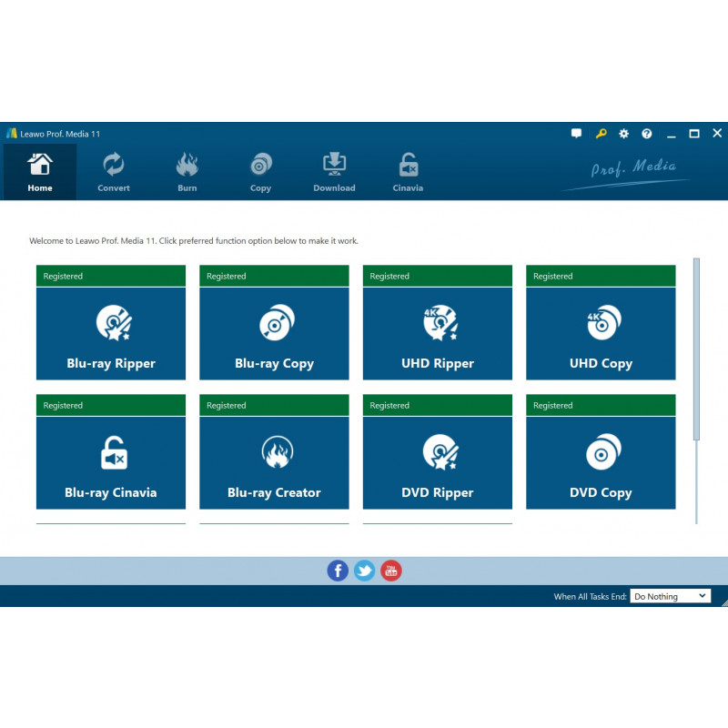Click the Blu-ray Copy label
The width and height of the screenshot is (728, 728).
pyautogui.click(x=275, y=363)
